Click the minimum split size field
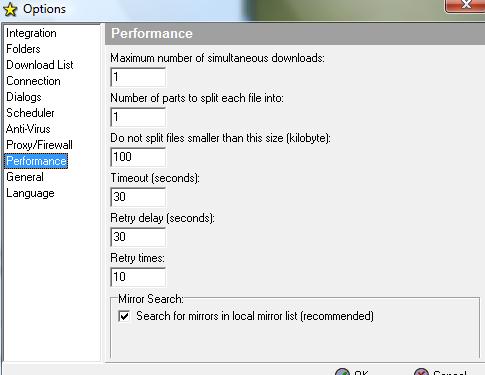This screenshot has width=485, height=375. pos(138,157)
